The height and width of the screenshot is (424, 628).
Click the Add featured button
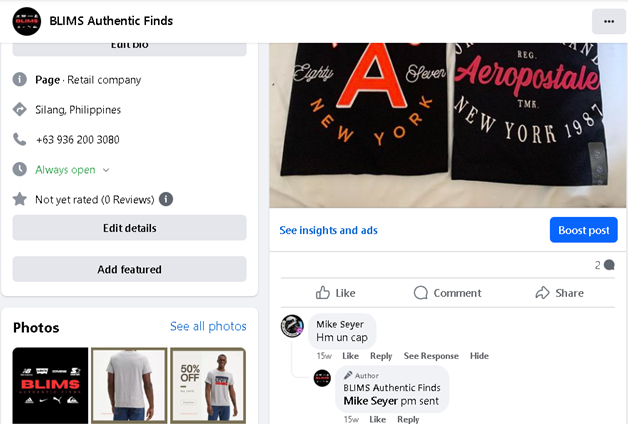tap(129, 269)
